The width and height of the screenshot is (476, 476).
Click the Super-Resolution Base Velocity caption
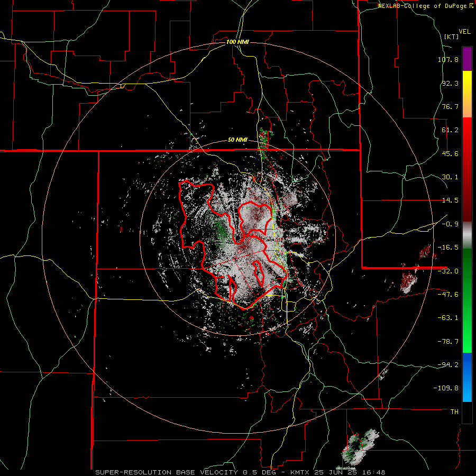tap(240, 472)
